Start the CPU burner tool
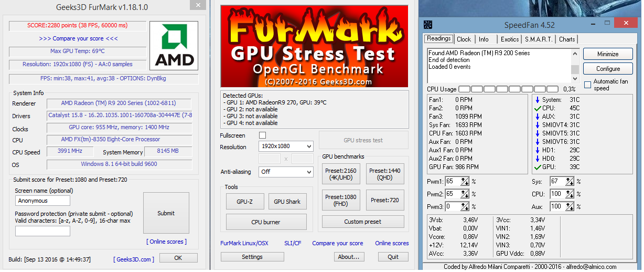Screen dimensions: 644x272 pos(266,222)
